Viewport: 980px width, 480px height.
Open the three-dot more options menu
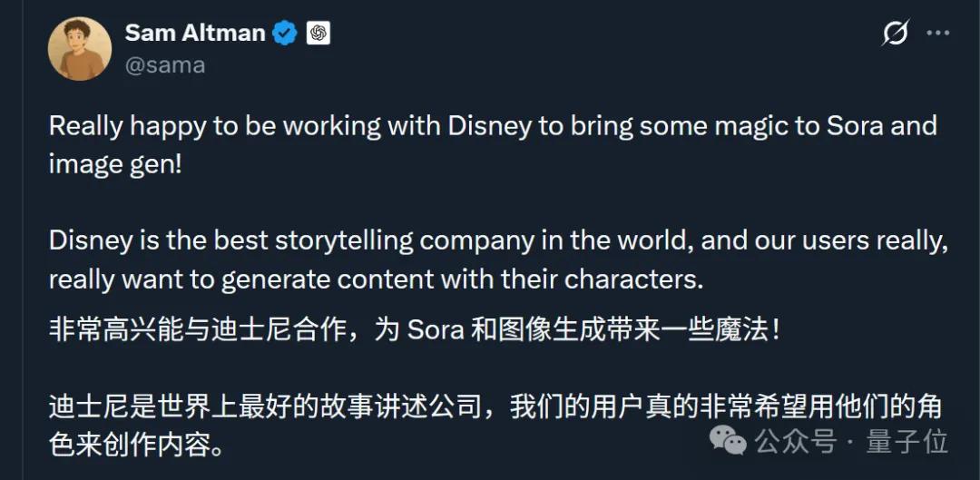(936, 34)
